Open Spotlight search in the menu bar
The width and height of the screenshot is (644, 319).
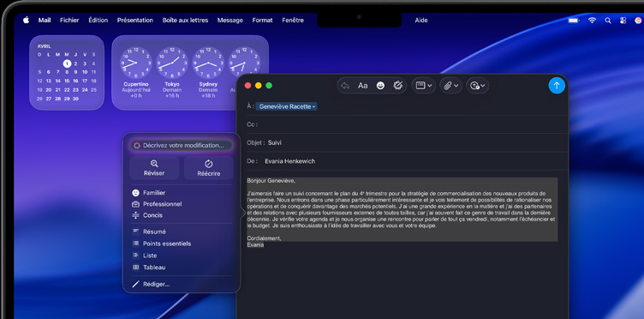point(608,20)
